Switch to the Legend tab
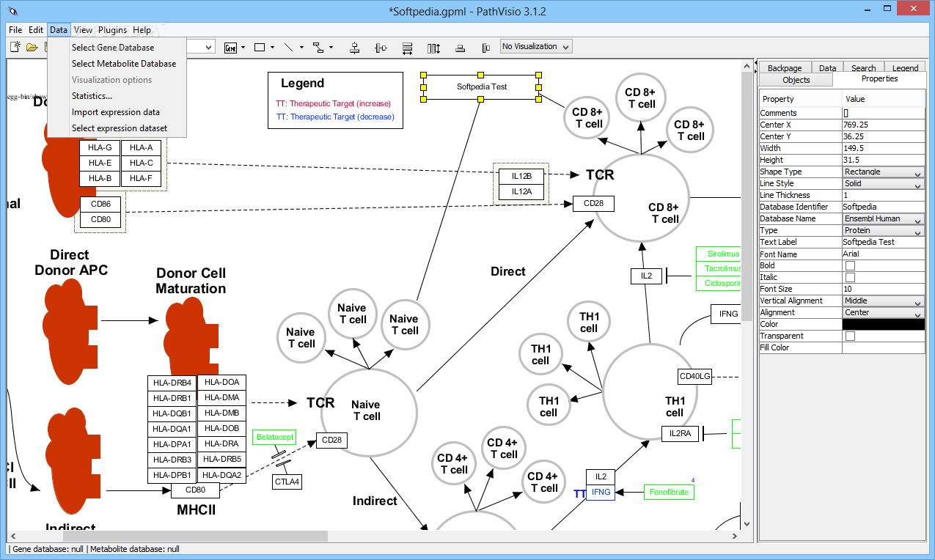Viewport: 935px width, 560px height. (x=905, y=68)
